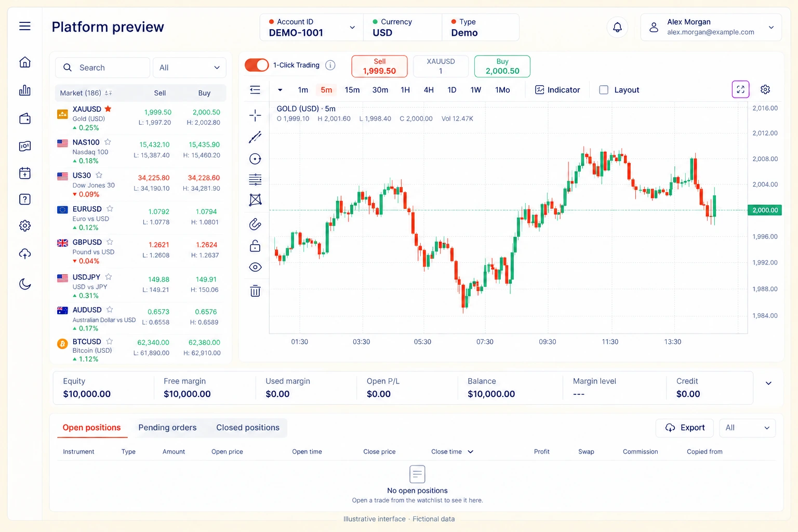Check the Layout checkbox
This screenshot has width=798, height=532.
[x=604, y=90]
